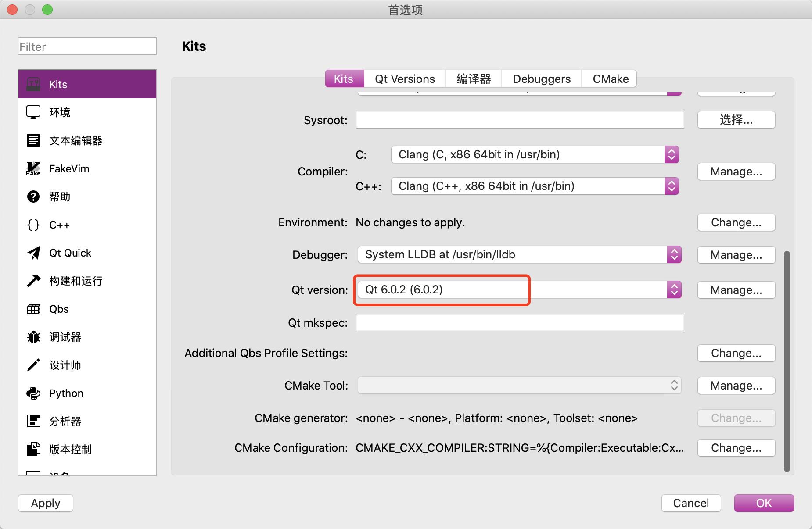Click the Qt mkspec input field
The height and width of the screenshot is (529, 812).
(x=520, y=322)
